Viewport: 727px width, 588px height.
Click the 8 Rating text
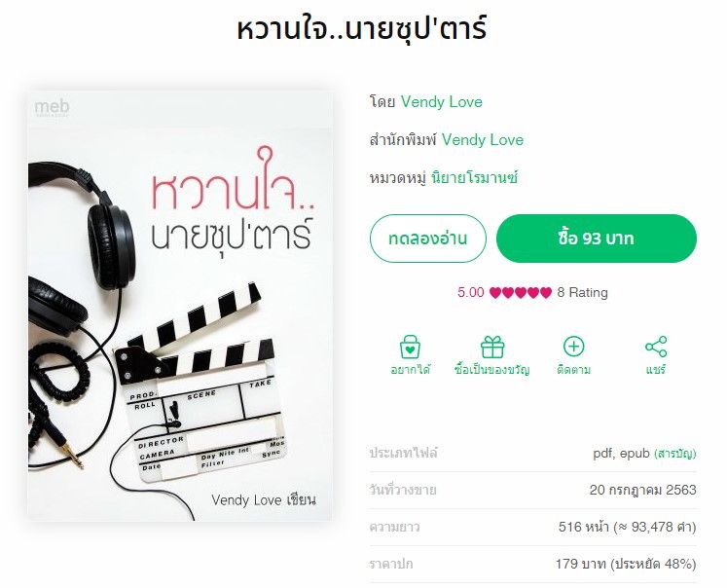pyautogui.click(x=582, y=293)
